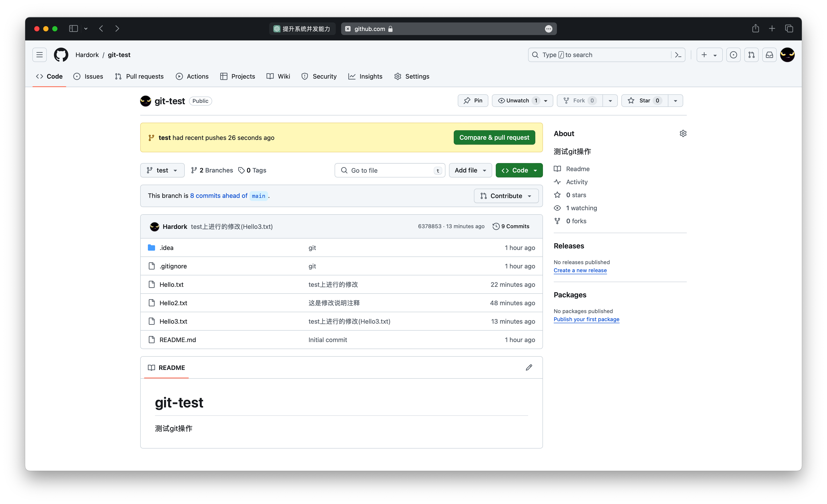Click Publish your first package link

[586, 319]
